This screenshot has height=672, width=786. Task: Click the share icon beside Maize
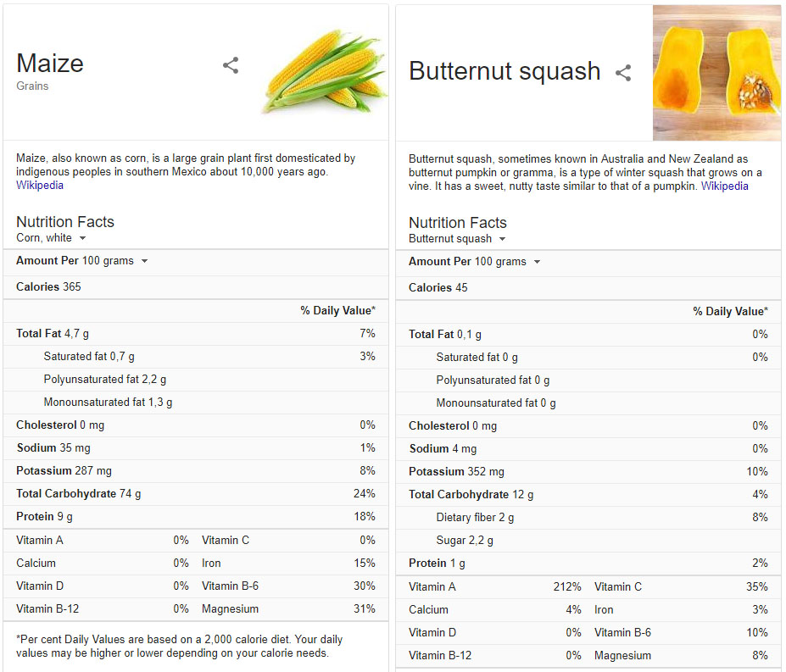(x=231, y=65)
